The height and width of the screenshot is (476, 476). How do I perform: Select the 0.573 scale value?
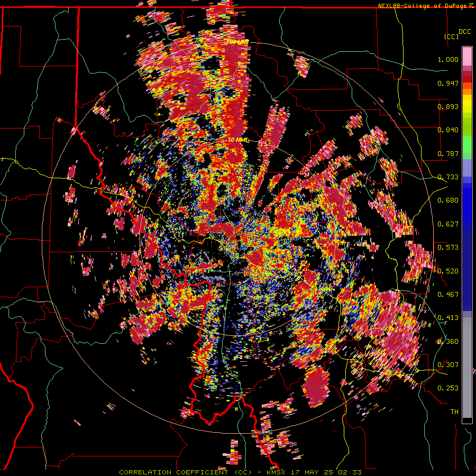(448, 248)
